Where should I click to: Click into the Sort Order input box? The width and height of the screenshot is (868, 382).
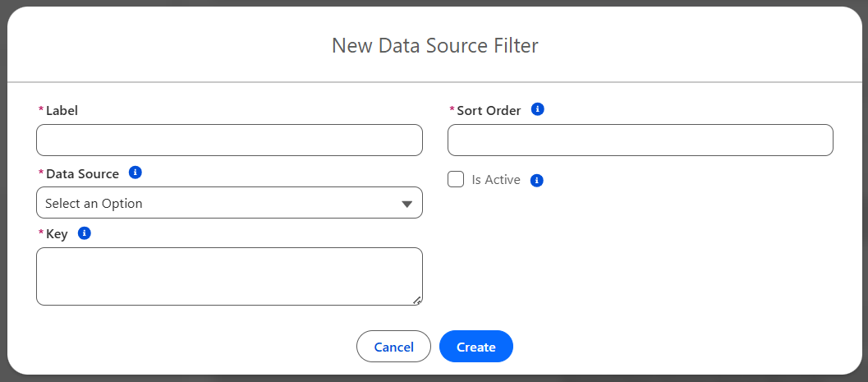(640, 140)
